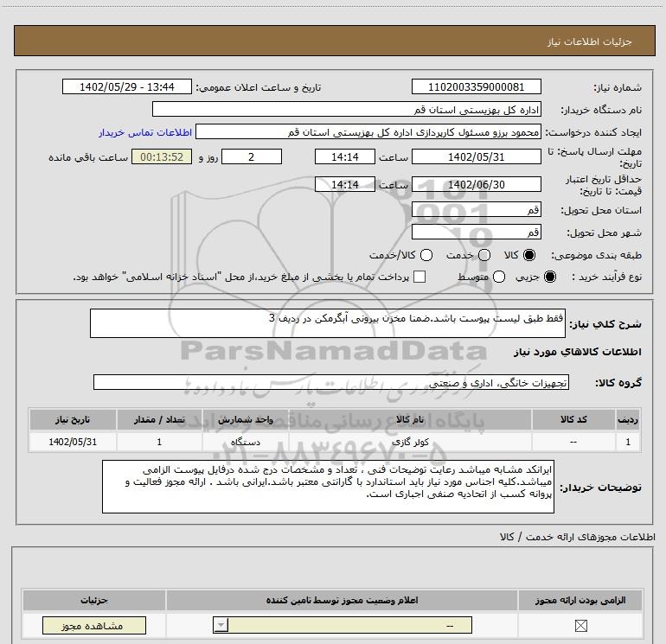This screenshot has width=666, height=644.
Task: Click the buyer organization name field
Action: 347,109
